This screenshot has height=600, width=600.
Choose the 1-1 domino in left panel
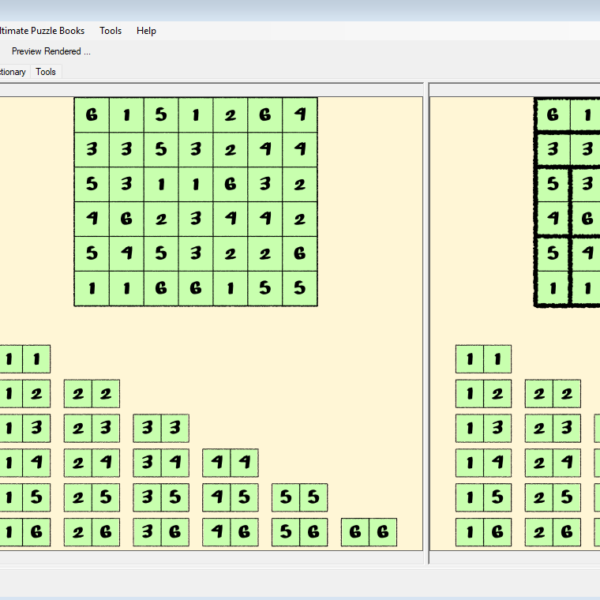(24, 359)
